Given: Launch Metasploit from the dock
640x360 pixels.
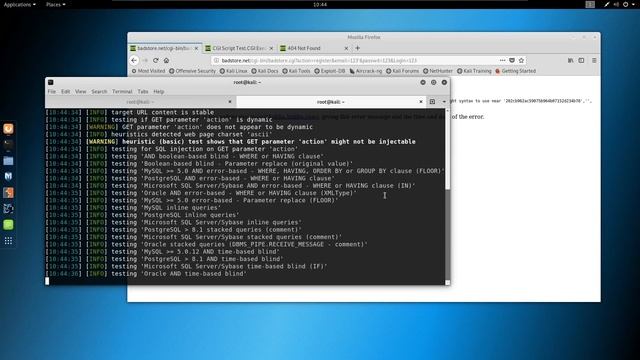Looking at the screenshot, I should [x=8, y=177].
